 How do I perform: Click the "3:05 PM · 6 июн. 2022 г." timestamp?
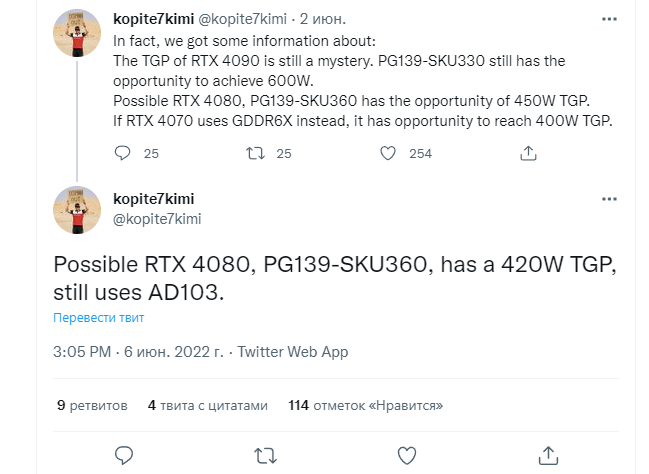pyautogui.click(x=138, y=352)
